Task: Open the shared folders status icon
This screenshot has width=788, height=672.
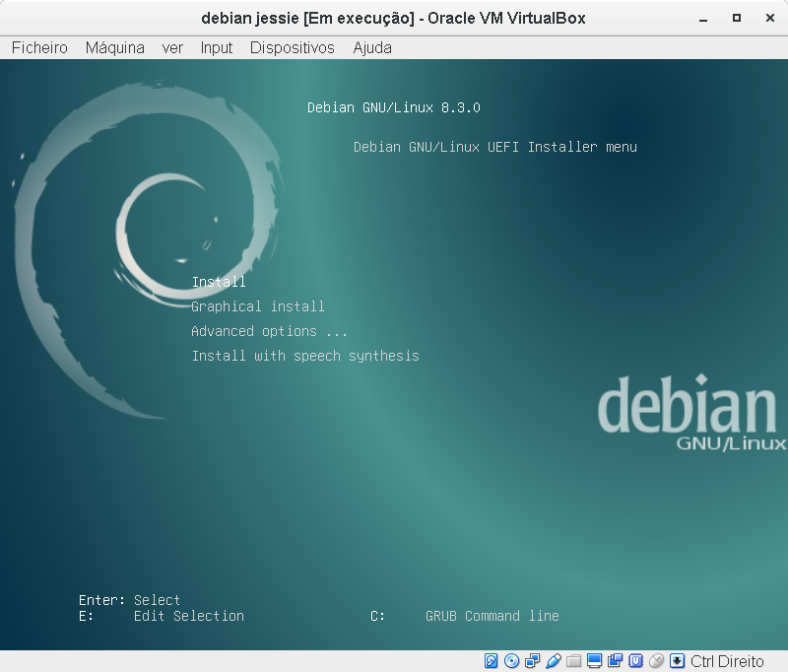Action: (x=573, y=661)
